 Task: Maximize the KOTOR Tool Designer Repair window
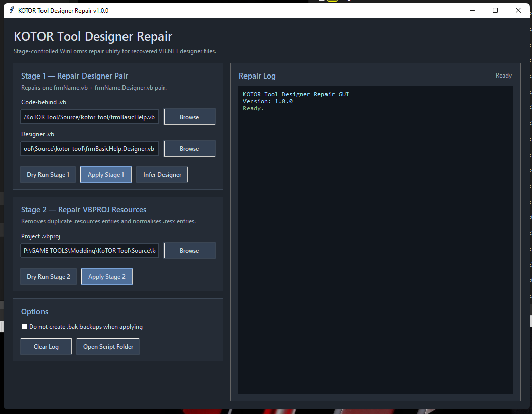click(495, 10)
